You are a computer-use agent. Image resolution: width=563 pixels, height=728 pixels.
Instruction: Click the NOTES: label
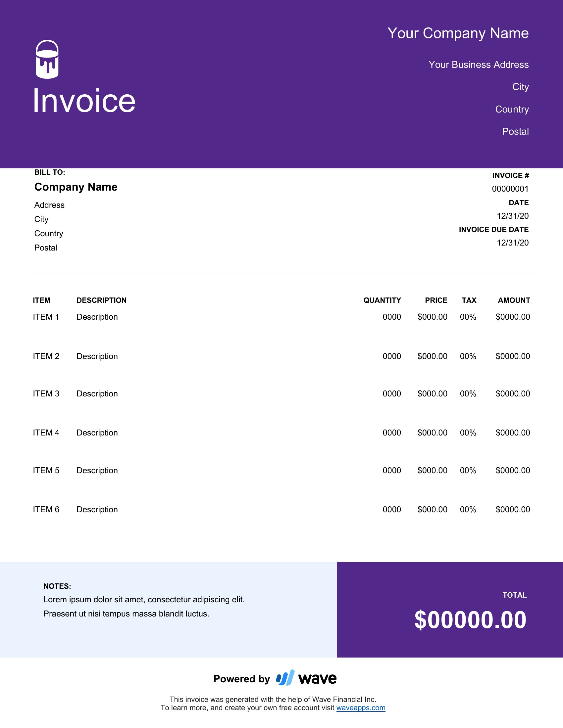[57, 586]
